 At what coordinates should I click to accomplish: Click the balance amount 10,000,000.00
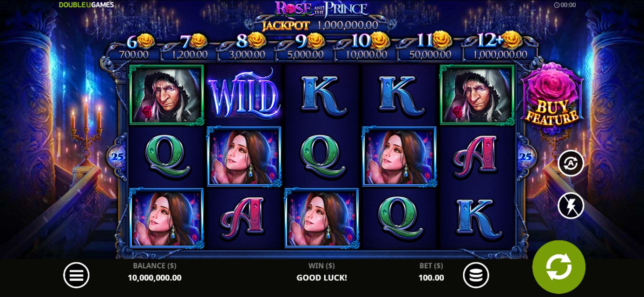click(x=155, y=278)
